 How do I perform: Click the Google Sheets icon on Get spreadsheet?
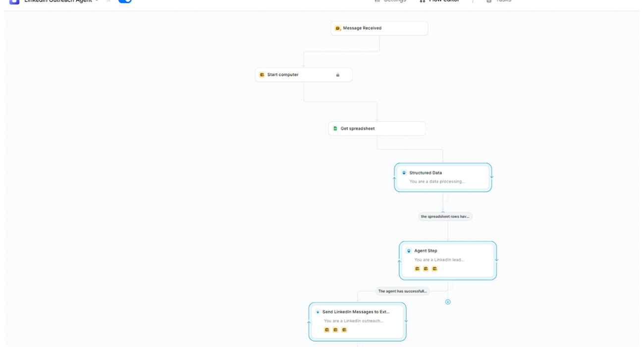pyautogui.click(x=334, y=128)
